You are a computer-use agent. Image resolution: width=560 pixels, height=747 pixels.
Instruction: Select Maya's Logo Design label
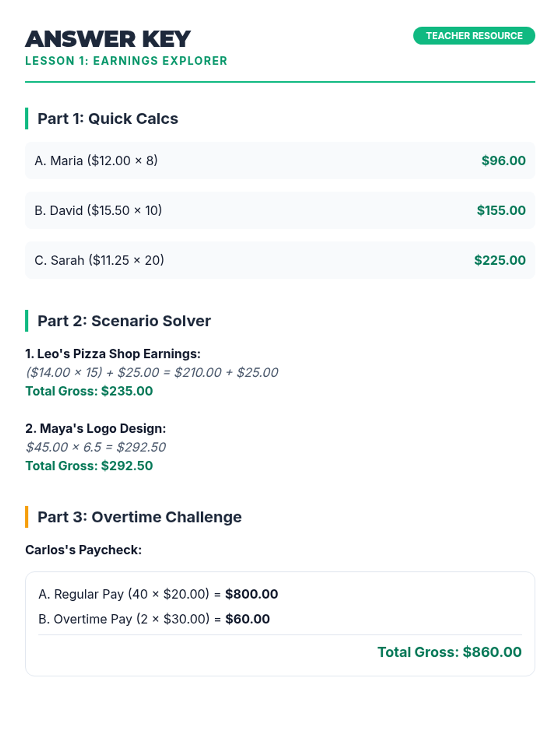click(x=96, y=429)
